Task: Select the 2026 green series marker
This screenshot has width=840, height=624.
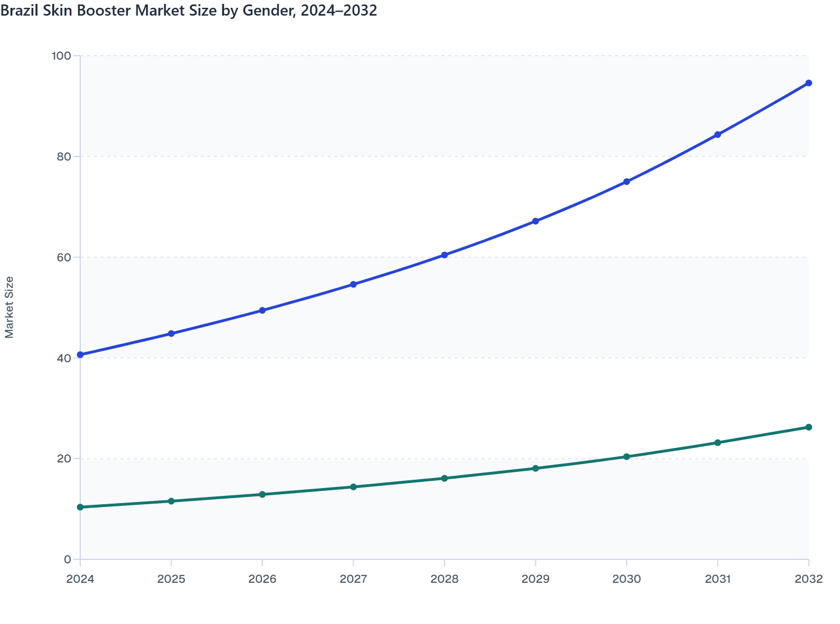Action: [x=262, y=494]
